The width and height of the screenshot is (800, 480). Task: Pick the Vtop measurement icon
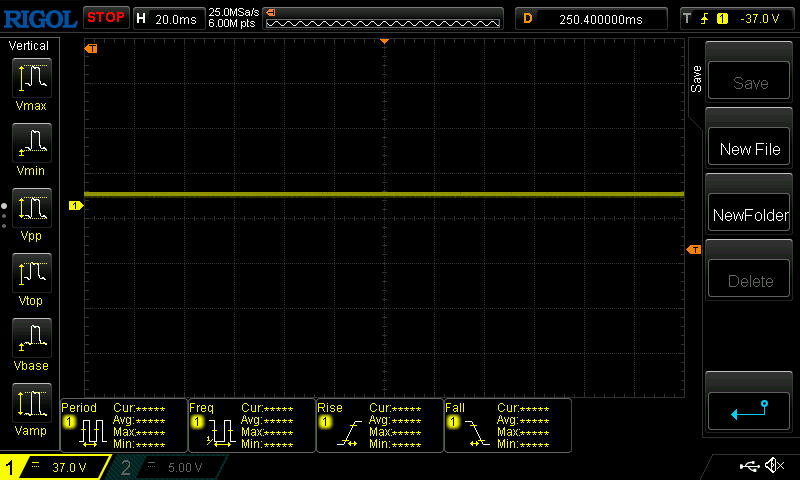tap(31, 273)
